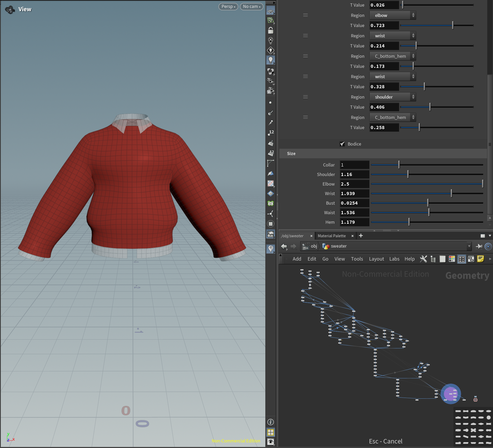
Task: Click the highlighted node shape palette icon
Action: [x=461, y=259]
